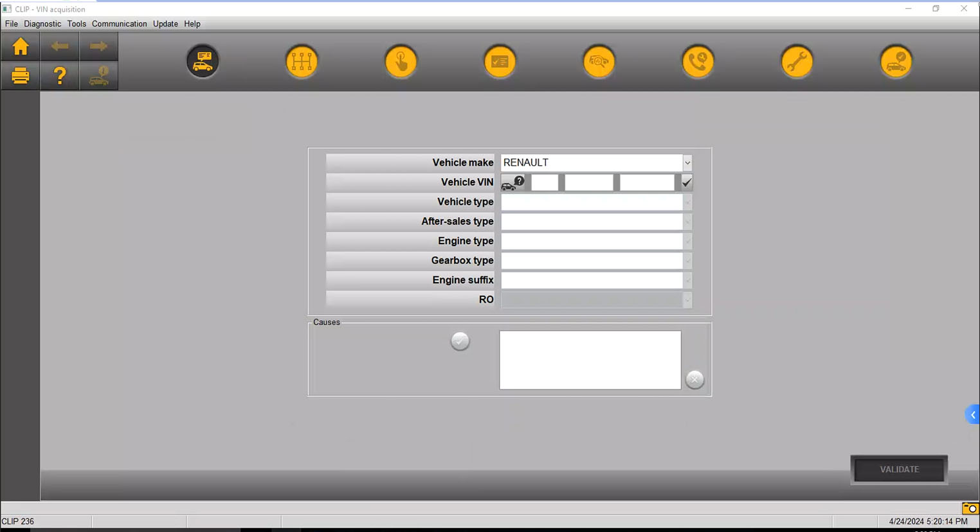Open the Vehicle type dropdown
The width and height of the screenshot is (980, 532).
click(687, 202)
